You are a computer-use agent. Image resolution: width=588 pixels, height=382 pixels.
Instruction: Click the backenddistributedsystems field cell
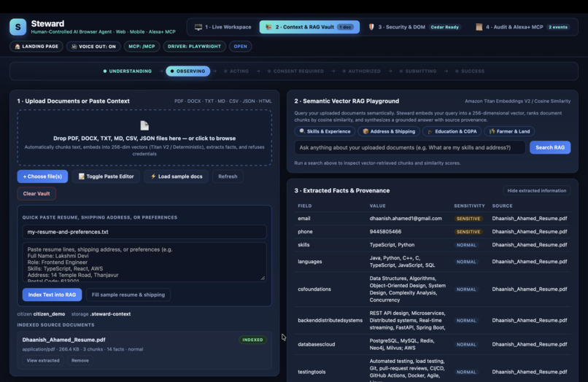click(x=330, y=321)
